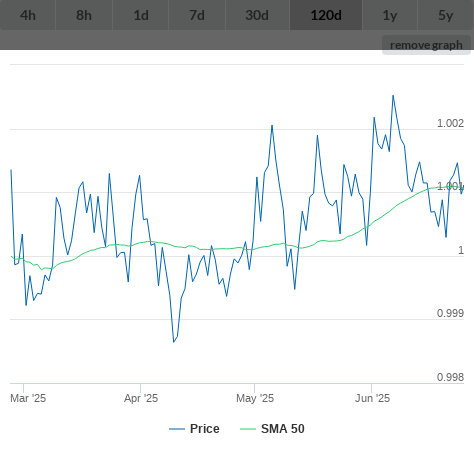Click the green SMA 50 legend swatch

[248, 429]
